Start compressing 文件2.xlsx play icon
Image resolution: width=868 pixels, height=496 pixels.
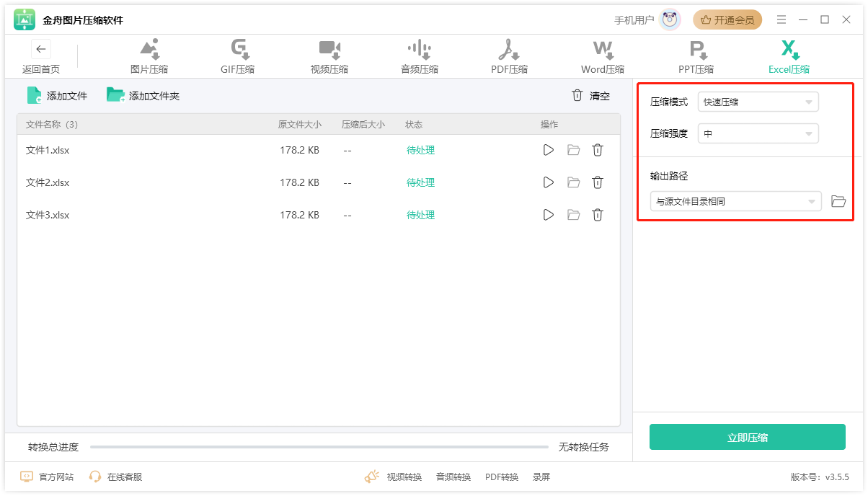point(549,182)
